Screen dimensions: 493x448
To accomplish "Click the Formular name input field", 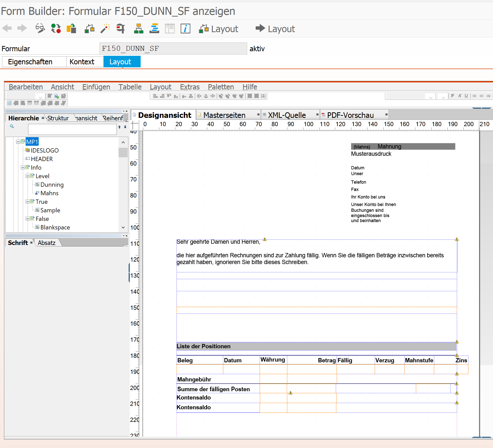I will click(x=173, y=48).
